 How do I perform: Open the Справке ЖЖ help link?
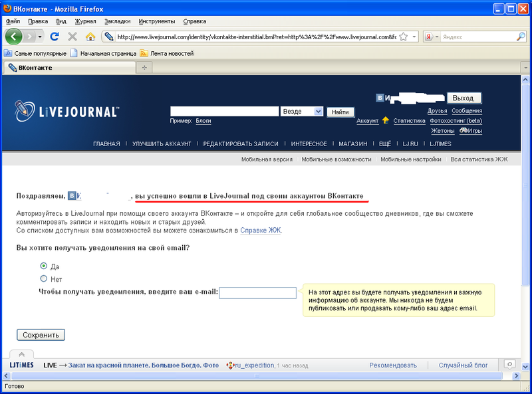click(x=261, y=231)
